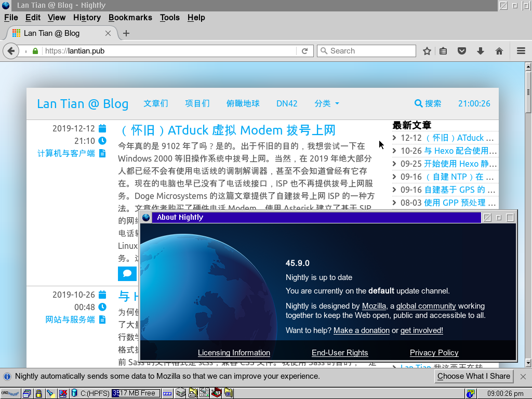Open the system setup icon in tray

(x=204, y=393)
